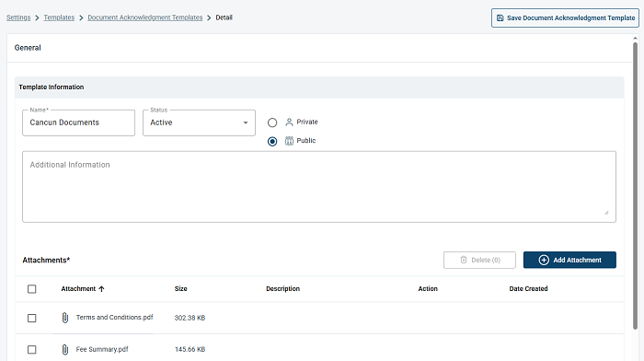This screenshot has height=361, width=644.
Task: Click the 302.38 KB size value
Action: [x=190, y=318]
